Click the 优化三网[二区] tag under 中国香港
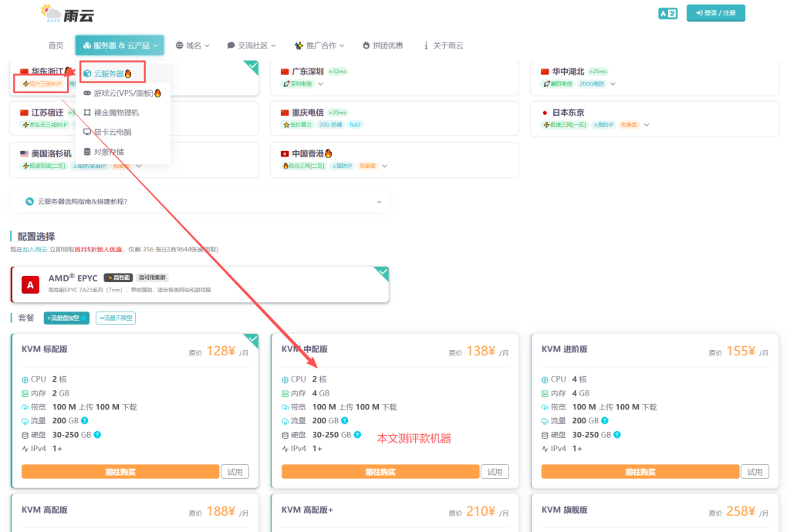Viewport: 790px width, 532px height. [304, 166]
